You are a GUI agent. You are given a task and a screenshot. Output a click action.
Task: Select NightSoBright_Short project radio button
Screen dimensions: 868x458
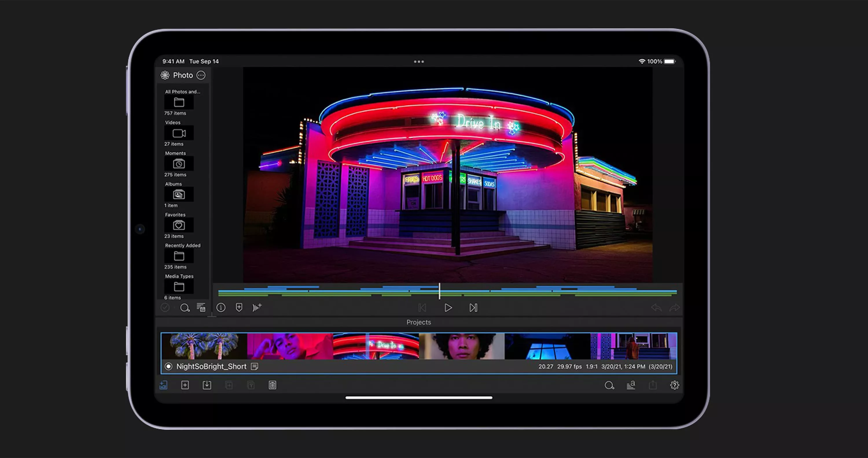coord(168,366)
